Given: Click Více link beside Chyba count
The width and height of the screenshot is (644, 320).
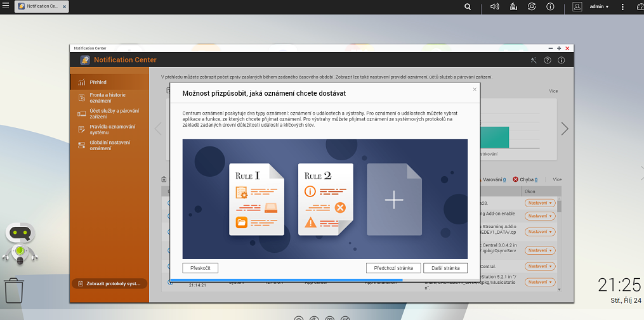Looking at the screenshot, I should (x=557, y=180).
